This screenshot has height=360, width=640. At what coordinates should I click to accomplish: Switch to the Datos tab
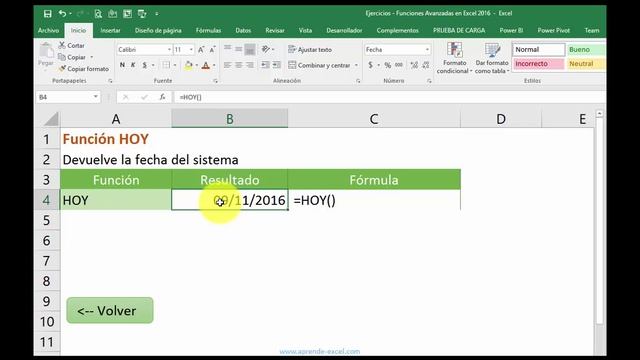[x=243, y=30]
